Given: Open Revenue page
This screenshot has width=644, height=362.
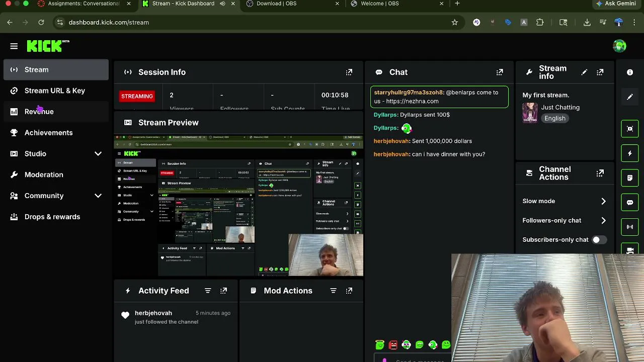Looking at the screenshot, I should [x=56, y=112].
